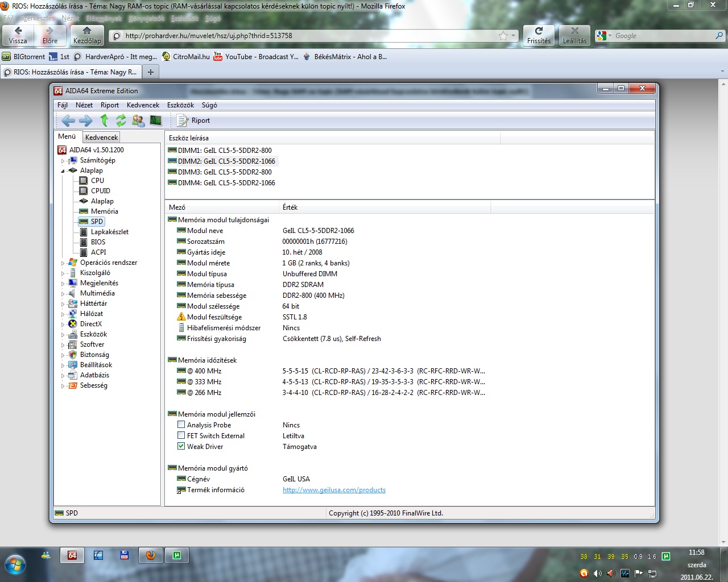728x582 pixels.
Task: Open the geilusa.com/products link
Action: pos(334,490)
